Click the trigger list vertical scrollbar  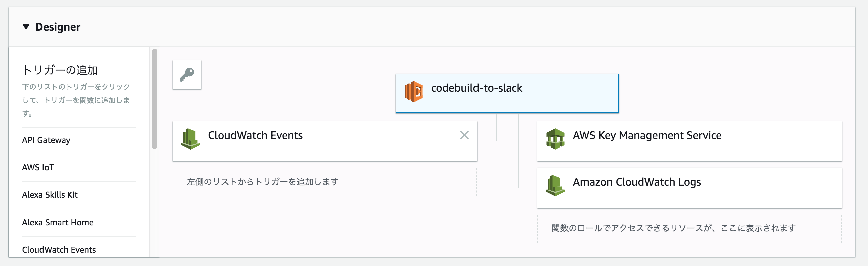pos(155,99)
